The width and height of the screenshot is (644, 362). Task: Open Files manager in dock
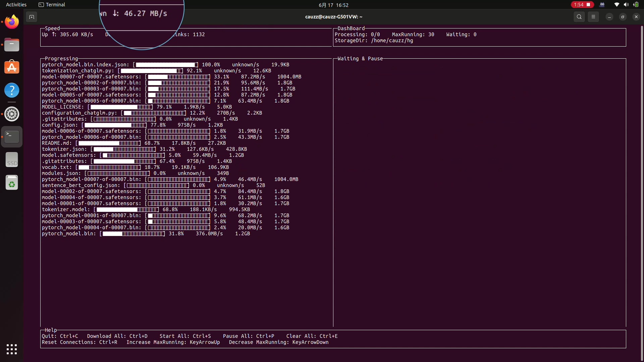point(12,45)
